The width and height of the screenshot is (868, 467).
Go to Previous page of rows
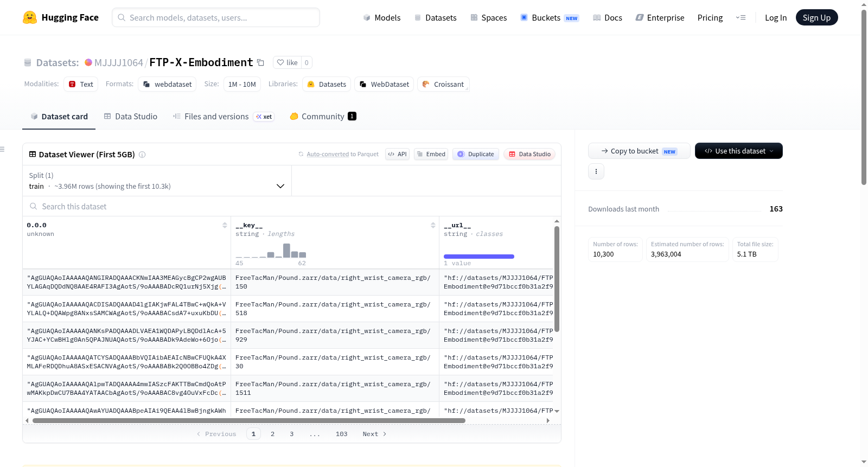tap(216, 434)
